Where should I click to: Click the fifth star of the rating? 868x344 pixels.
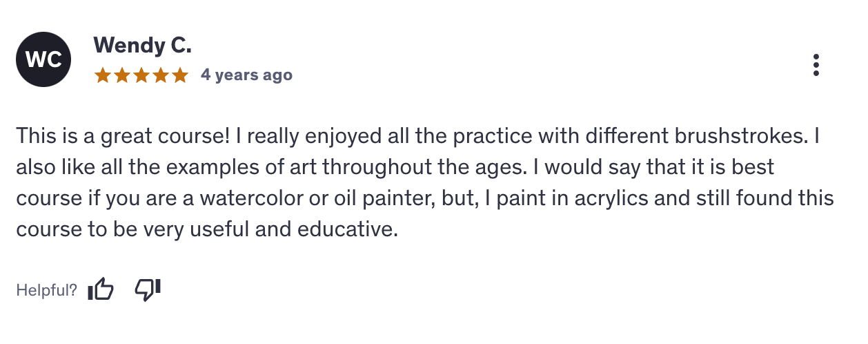coord(179,75)
